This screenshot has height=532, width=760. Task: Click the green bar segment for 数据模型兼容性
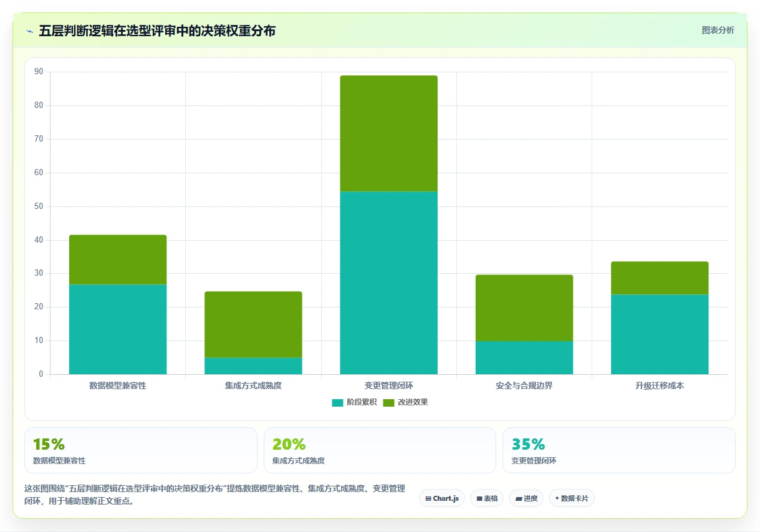[118, 260]
